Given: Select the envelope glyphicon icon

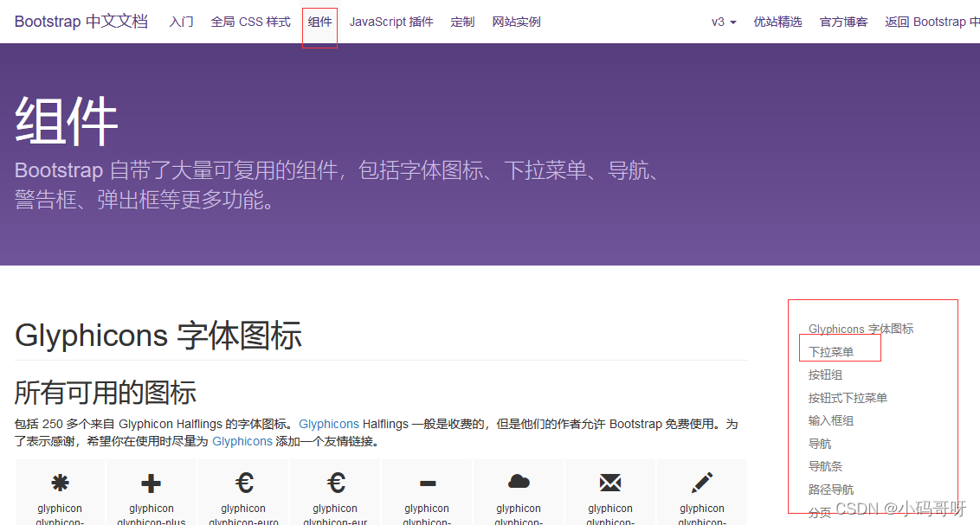Looking at the screenshot, I should point(610,482).
